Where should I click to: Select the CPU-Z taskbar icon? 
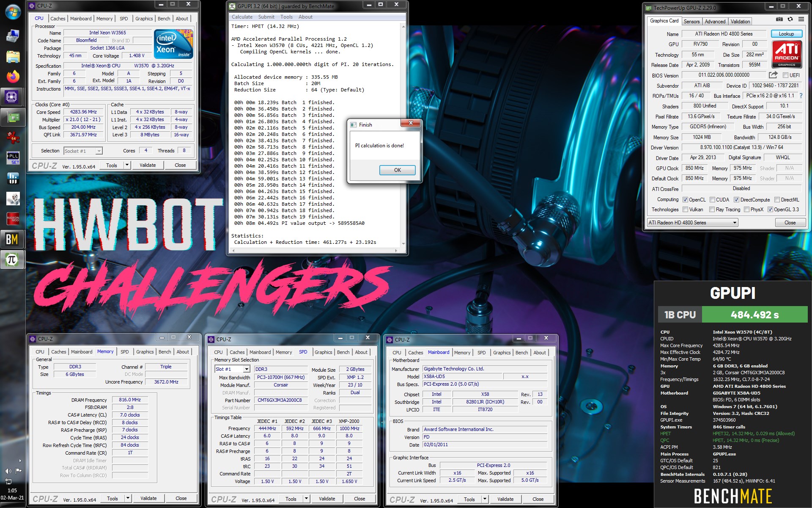point(13,97)
